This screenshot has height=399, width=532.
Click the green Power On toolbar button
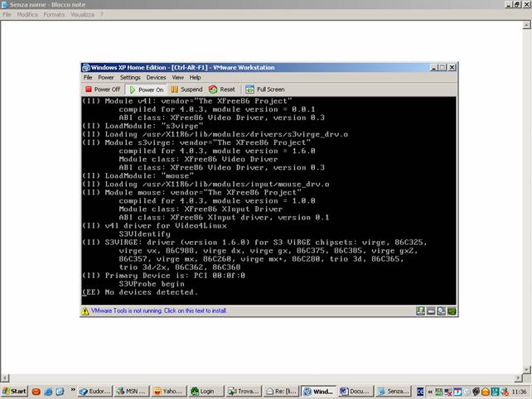147,90
